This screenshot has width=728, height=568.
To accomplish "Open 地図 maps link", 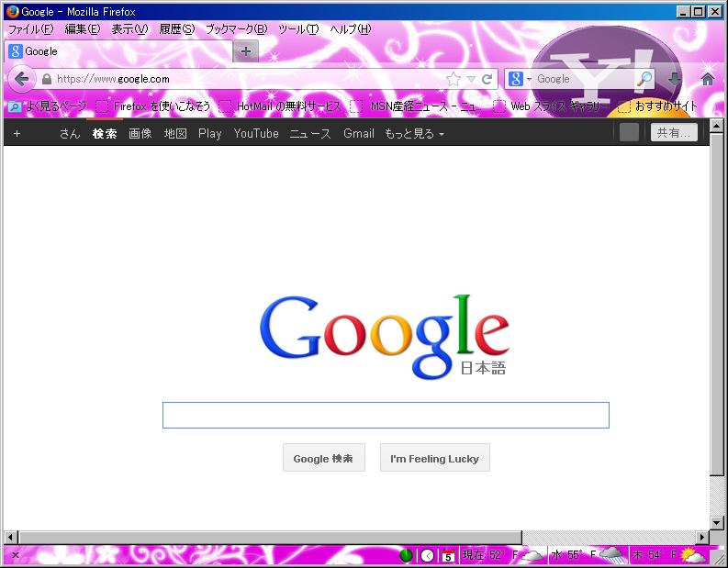I will (x=175, y=134).
